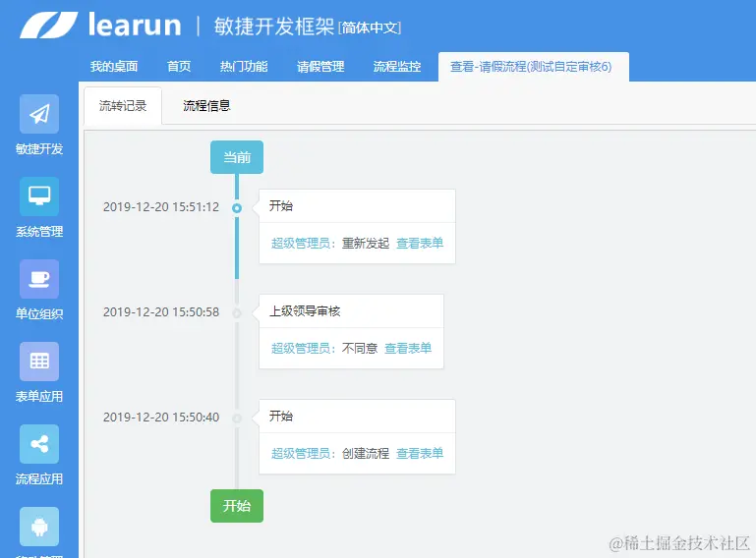This screenshot has width=756, height=558.
Task: Open the 系统管理 monitor icon
Action: tap(39, 196)
